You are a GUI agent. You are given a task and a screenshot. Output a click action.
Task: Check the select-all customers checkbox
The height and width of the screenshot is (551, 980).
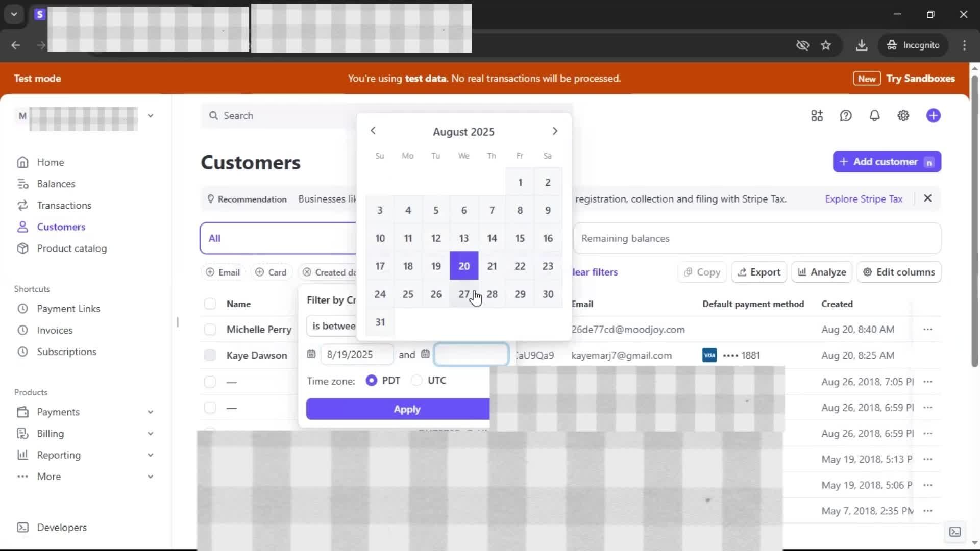tap(210, 304)
